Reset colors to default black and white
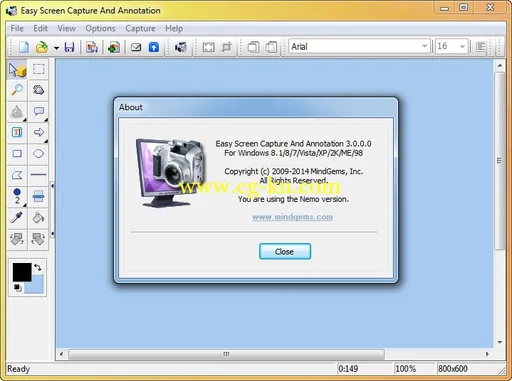Screen dimensions: 512x381 [17, 288]
